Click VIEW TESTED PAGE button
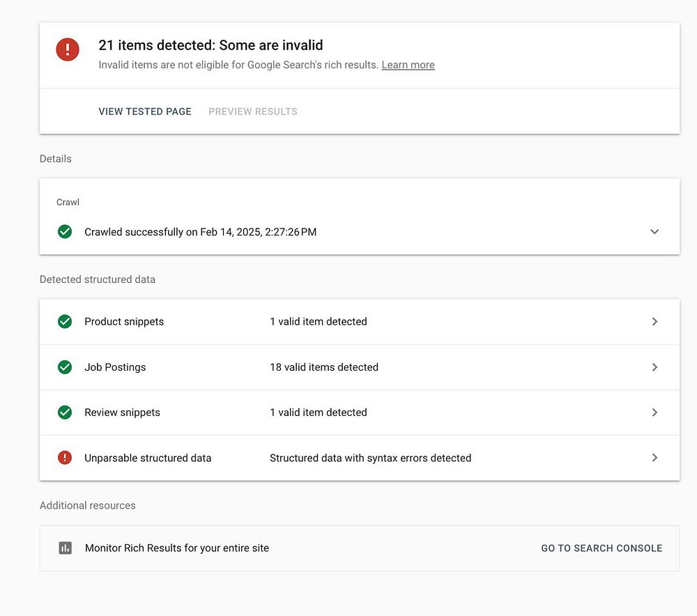The height and width of the screenshot is (616, 697). coord(145,111)
